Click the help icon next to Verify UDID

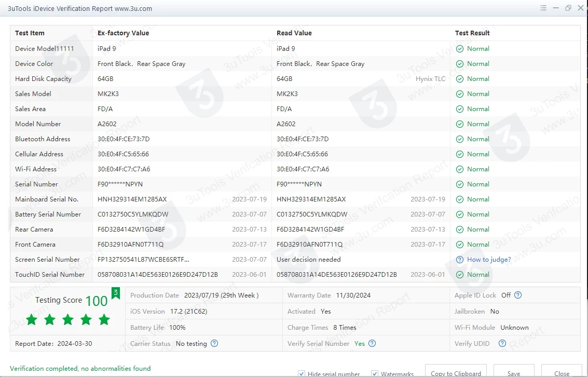point(502,343)
